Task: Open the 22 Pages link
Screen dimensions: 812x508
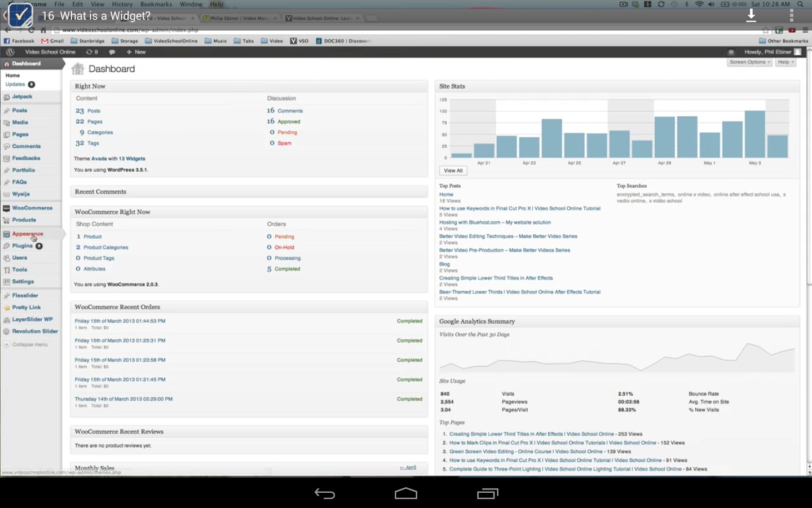Action: pos(89,121)
